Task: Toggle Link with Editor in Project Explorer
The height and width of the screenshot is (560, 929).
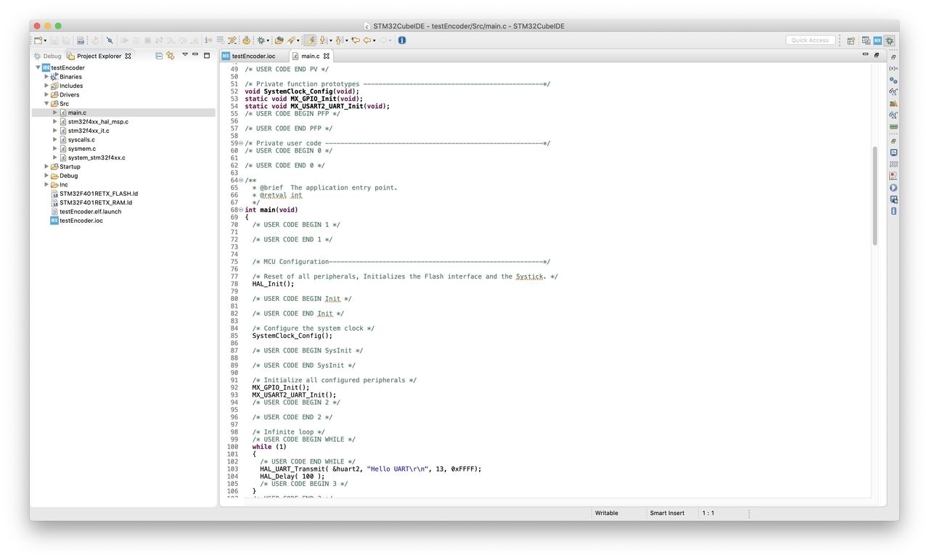Action: (x=171, y=56)
